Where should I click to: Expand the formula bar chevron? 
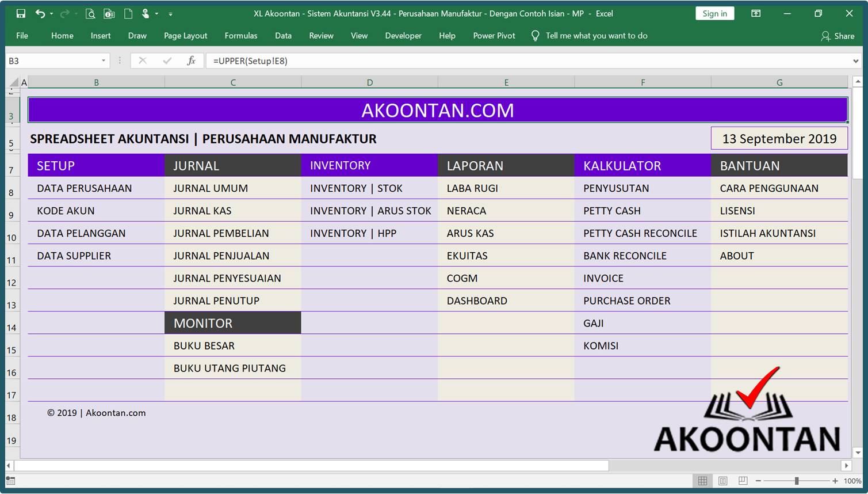pos(855,60)
